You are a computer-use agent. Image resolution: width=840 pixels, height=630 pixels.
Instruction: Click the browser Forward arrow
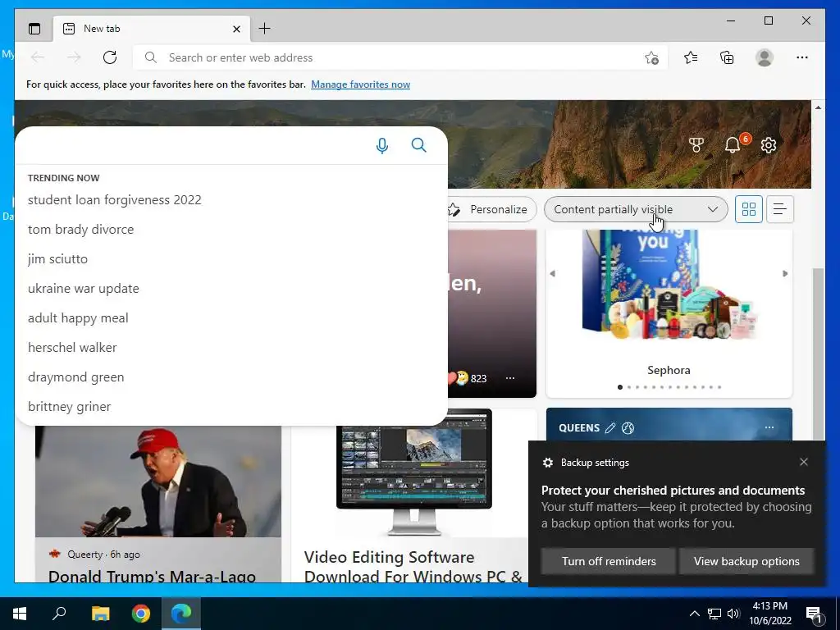[74, 57]
